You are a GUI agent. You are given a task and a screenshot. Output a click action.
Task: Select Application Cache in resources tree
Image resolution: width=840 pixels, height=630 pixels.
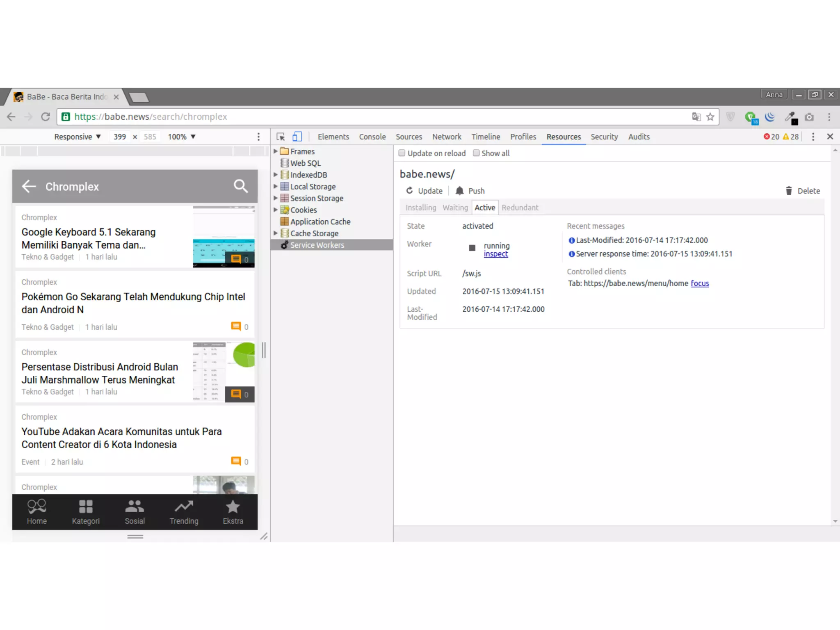[320, 221]
